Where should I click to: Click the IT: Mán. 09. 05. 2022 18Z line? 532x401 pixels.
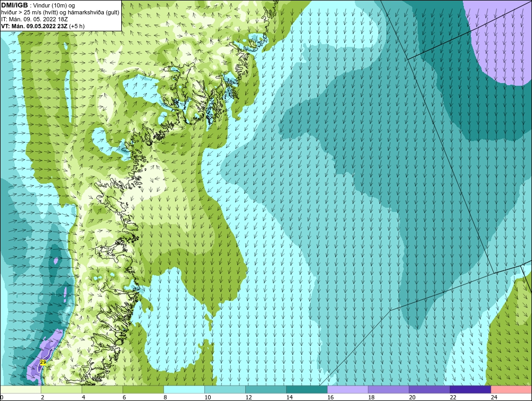point(34,19)
